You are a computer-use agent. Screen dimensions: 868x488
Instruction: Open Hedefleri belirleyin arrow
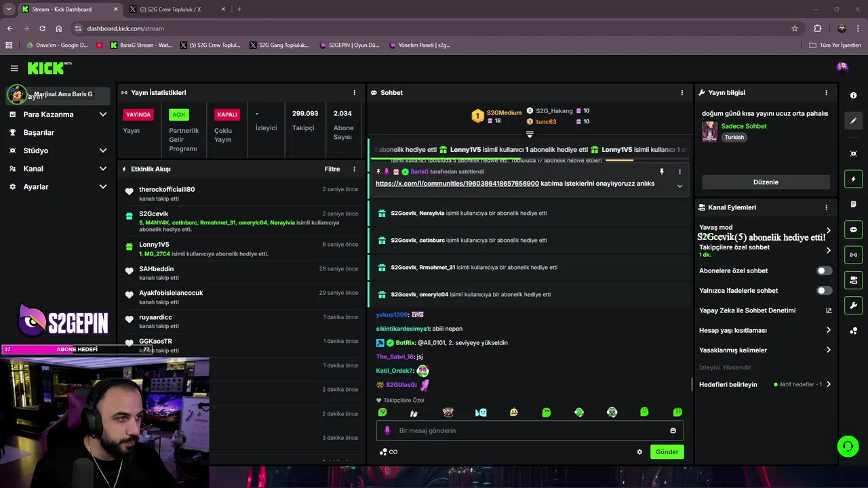click(x=829, y=384)
